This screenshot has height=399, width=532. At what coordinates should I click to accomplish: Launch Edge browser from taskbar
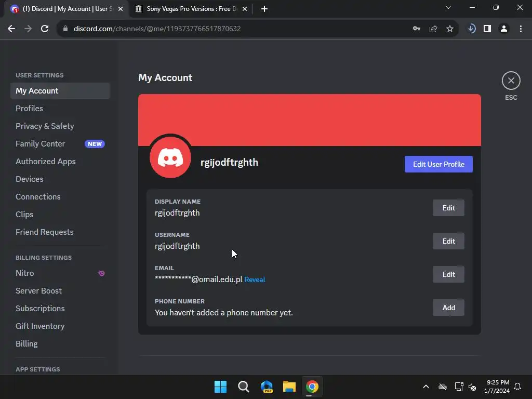[267, 387]
